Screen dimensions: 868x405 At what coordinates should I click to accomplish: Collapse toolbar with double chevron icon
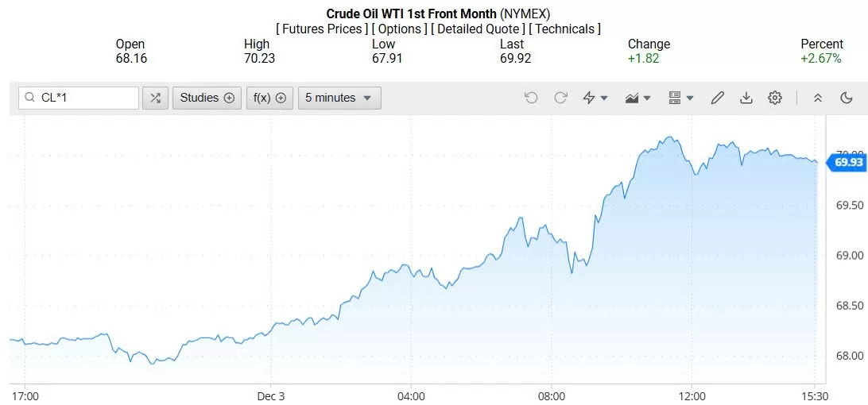point(817,98)
